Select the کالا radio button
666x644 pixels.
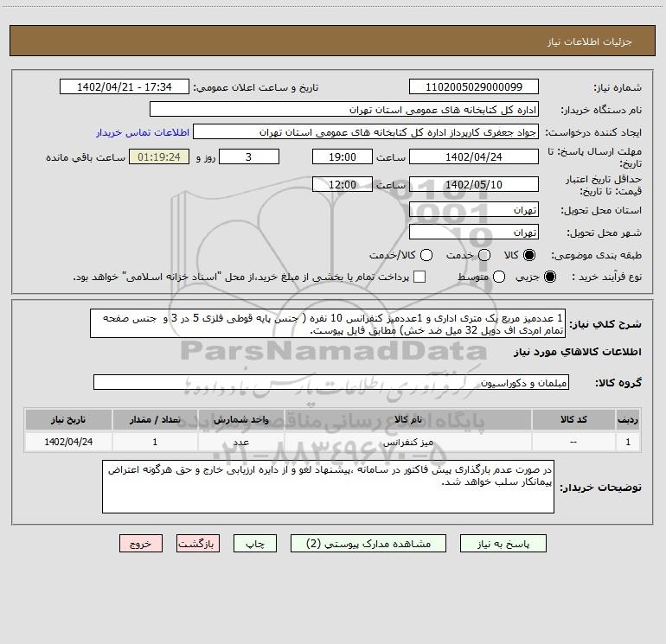pyautogui.click(x=529, y=255)
